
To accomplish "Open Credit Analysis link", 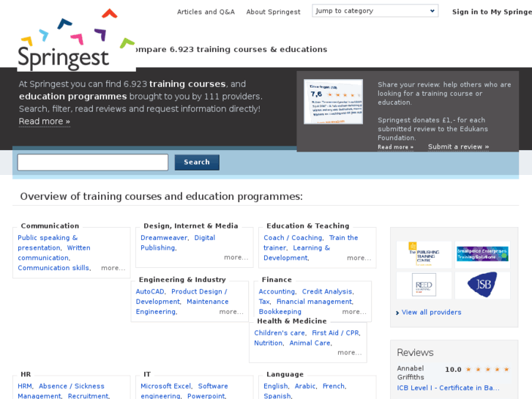I will point(327,291).
